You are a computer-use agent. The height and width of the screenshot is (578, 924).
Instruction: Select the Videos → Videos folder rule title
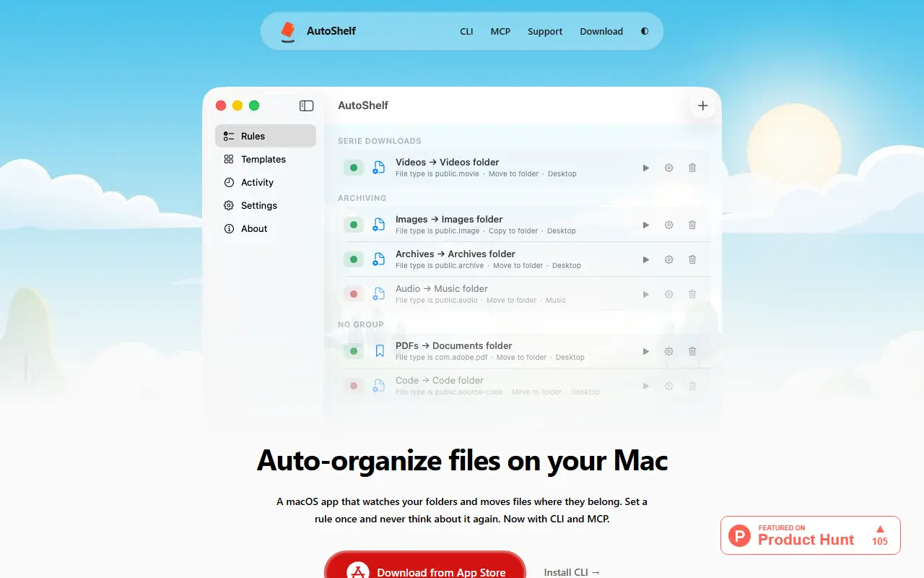pyautogui.click(x=447, y=162)
